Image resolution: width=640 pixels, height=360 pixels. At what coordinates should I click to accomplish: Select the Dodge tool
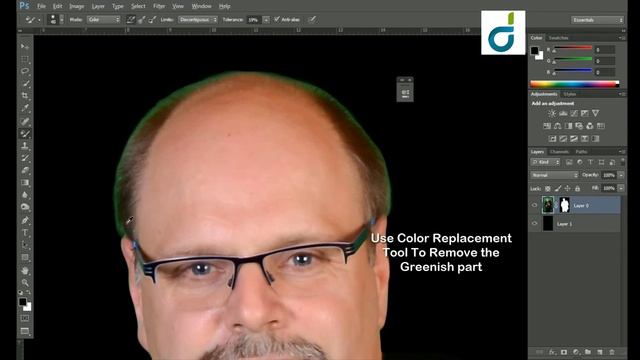(24, 207)
